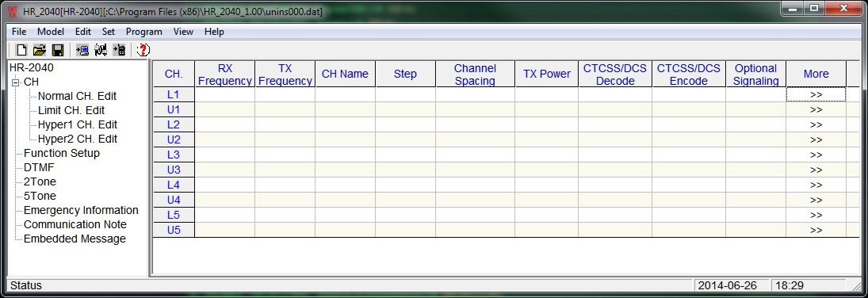
Task: Click the >> More button for L5
Action: 816,214
